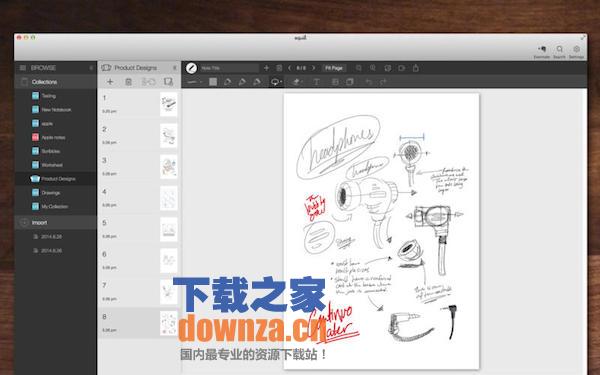Open the Share export icon

tap(416, 68)
